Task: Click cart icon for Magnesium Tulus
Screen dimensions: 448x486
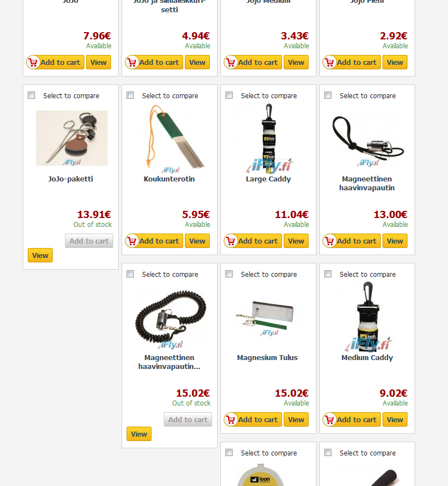Action: (230, 419)
